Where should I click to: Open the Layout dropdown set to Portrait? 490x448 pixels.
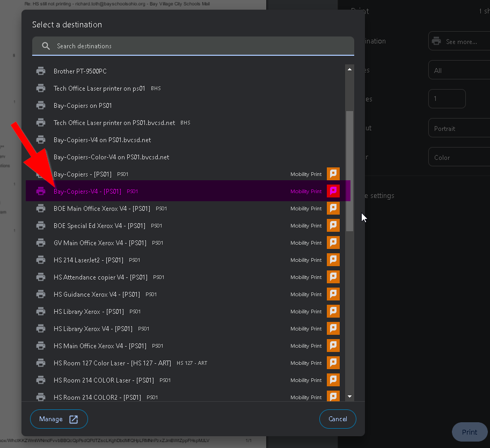[x=459, y=128]
